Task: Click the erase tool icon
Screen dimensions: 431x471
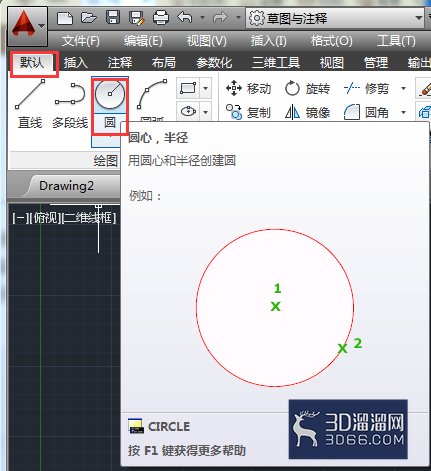Action: point(424,88)
